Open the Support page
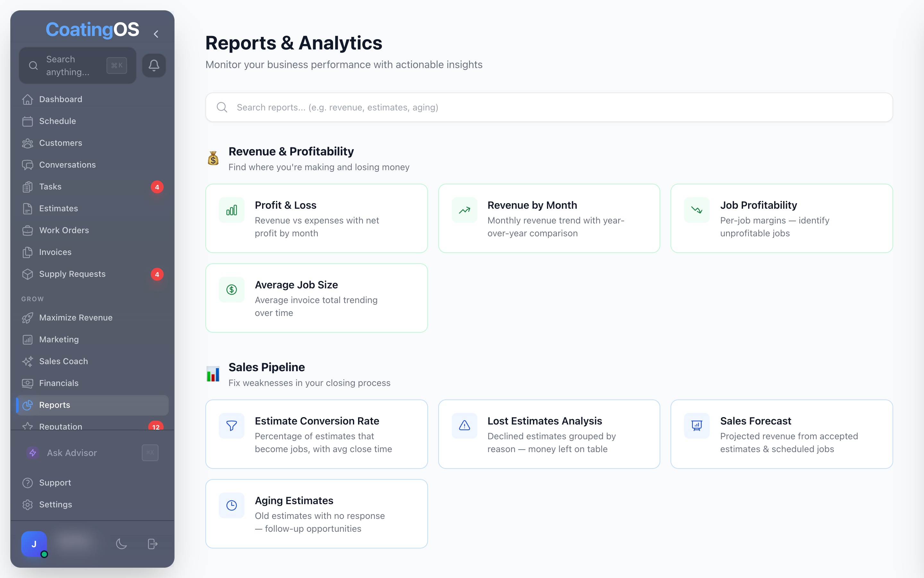This screenshot has height=578, width=924. coord(92,483)
